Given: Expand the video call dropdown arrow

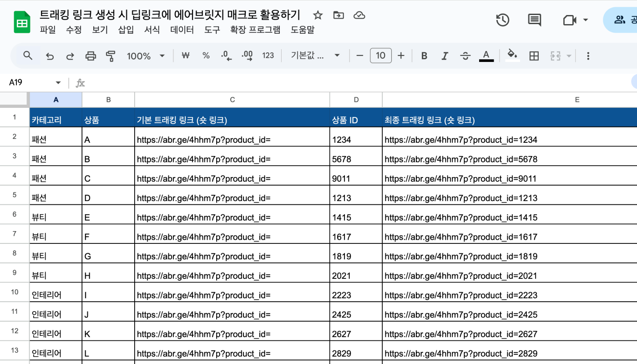Looking at the screenshot, I should pos(586,20).
